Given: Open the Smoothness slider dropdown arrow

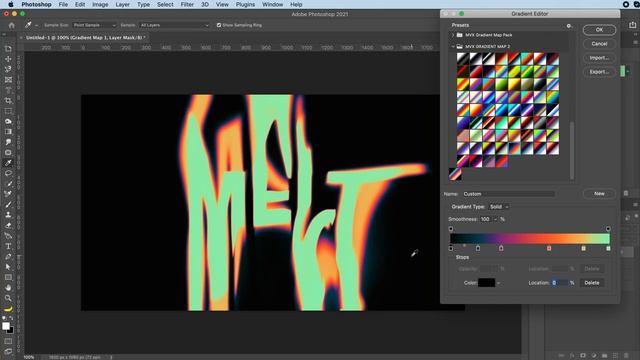Looking at the screenshot, I should [495, 219].
